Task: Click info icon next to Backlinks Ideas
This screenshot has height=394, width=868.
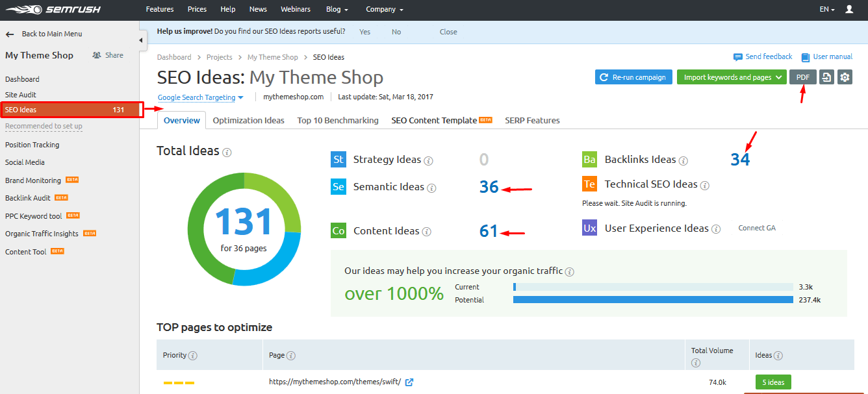Action: (683, 160)
